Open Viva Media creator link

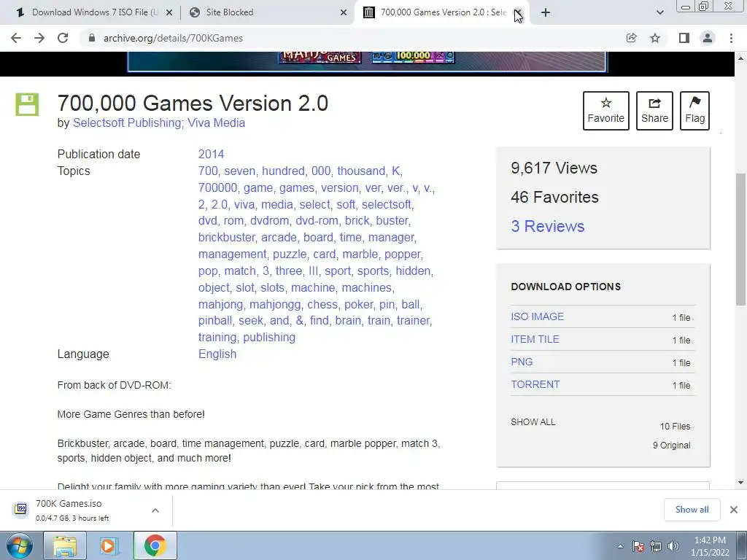pos(216,122)
